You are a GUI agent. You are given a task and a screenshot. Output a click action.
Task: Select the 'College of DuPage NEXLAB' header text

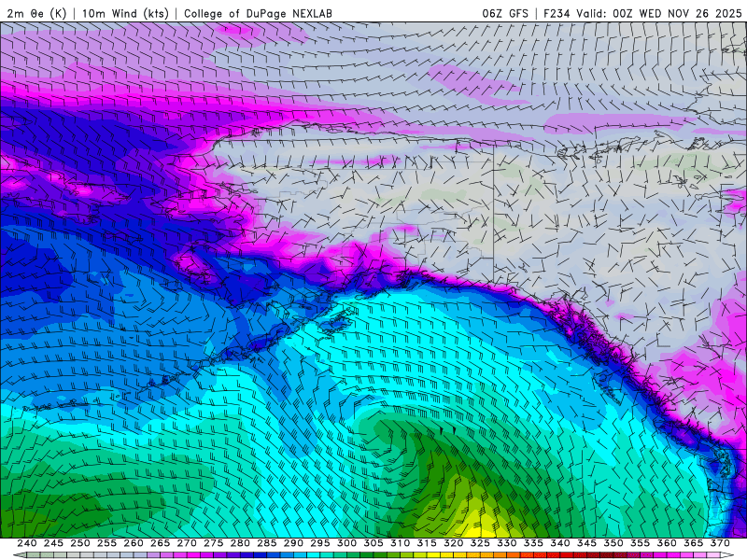[258, 13]
